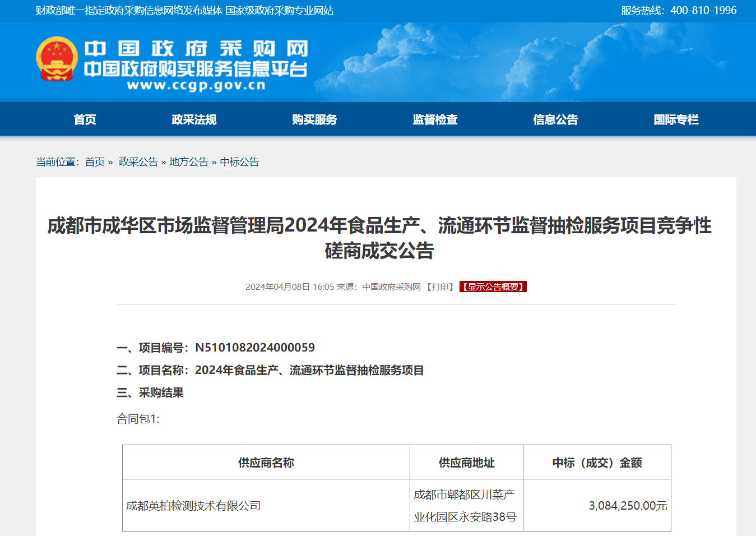The width and height of the screenshot is (756, 536).
Task: Click the 中标（成交）金额 table header
Action: [596, 462]
